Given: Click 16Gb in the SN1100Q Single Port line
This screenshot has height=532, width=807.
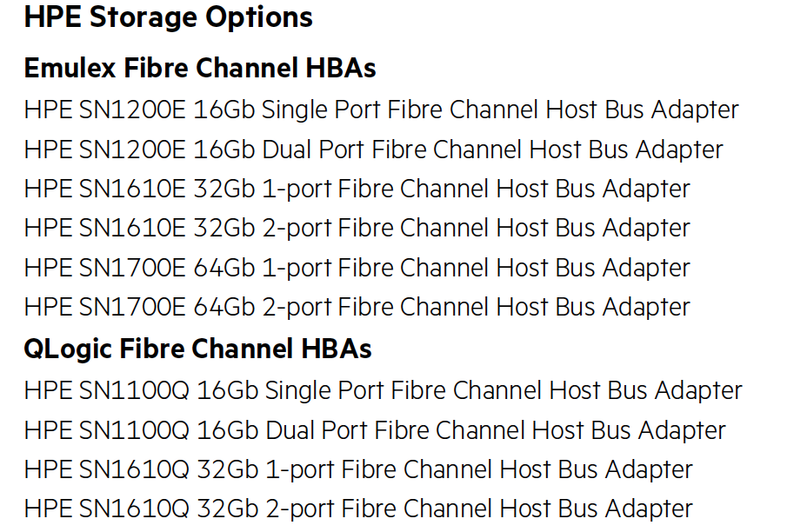Looking at the screenshot, I should pos(228,391).
